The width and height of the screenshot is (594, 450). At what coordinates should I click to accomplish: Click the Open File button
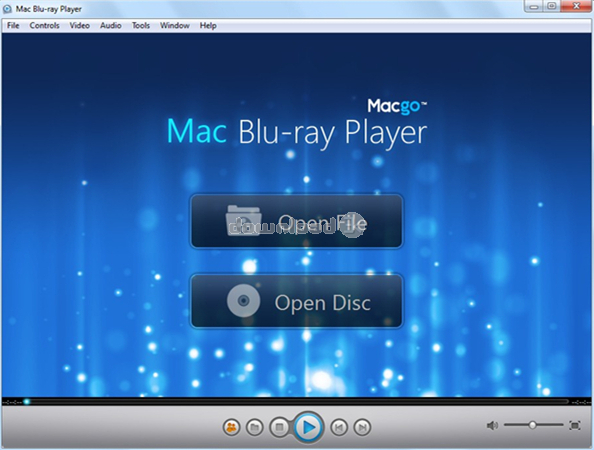(x=296, y=221)
